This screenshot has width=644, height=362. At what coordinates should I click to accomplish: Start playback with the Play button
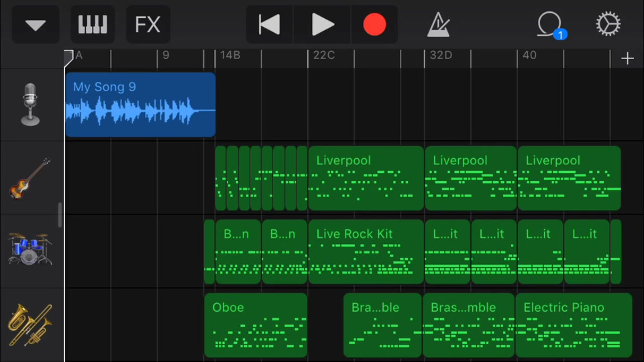pos(323,25)
